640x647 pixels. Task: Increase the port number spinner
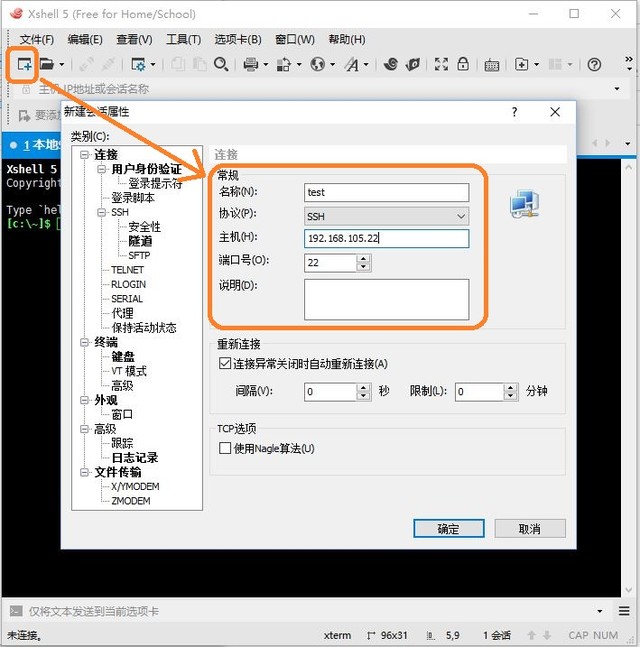point(363,259)
